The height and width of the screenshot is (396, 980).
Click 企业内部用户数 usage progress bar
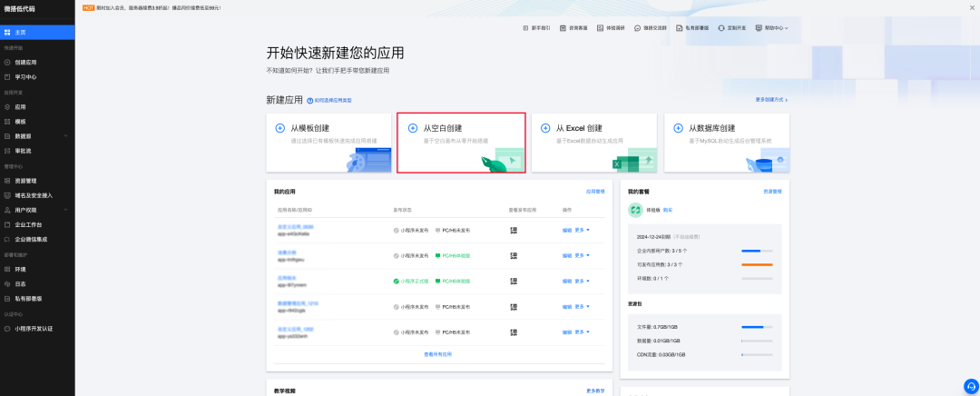coord(757,251)
